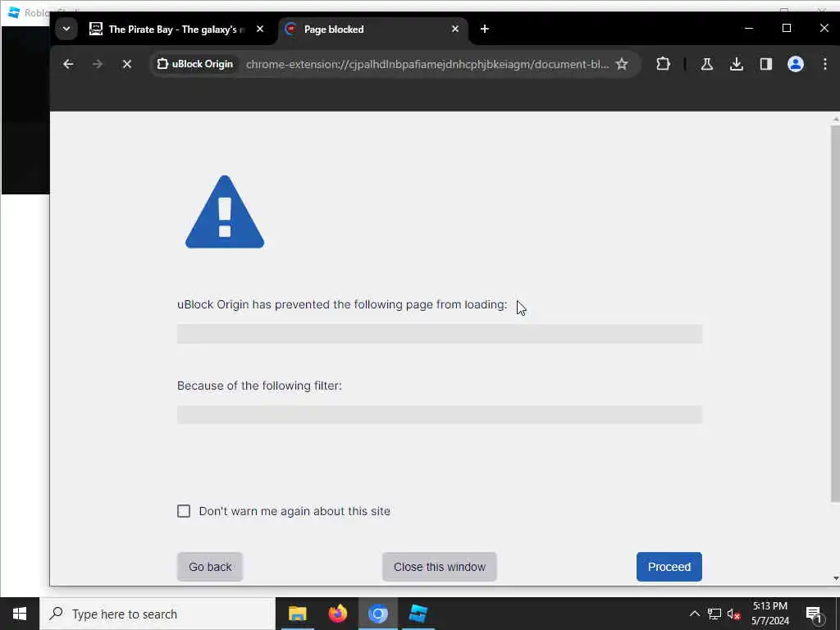This screenshot has width=840, height=630.
Task: Click the network status tray icon
Action: tap(714, 614)
